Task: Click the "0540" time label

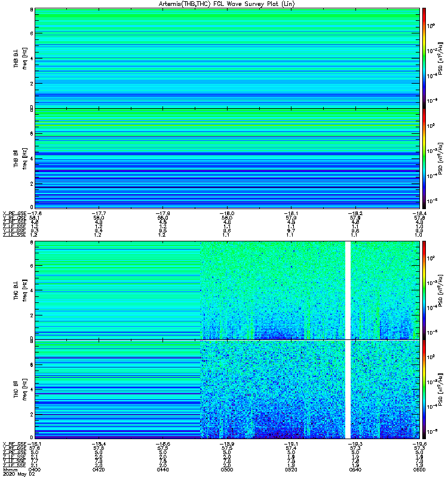Action: [x=355, y=470]
